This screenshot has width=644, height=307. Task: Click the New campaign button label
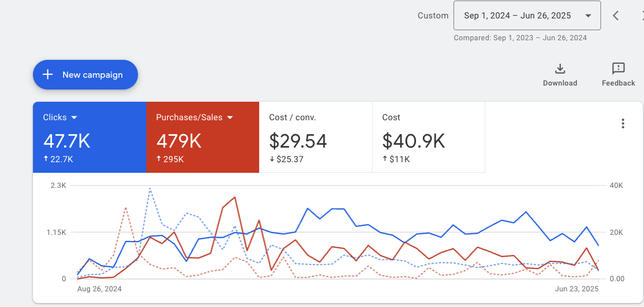92,75
